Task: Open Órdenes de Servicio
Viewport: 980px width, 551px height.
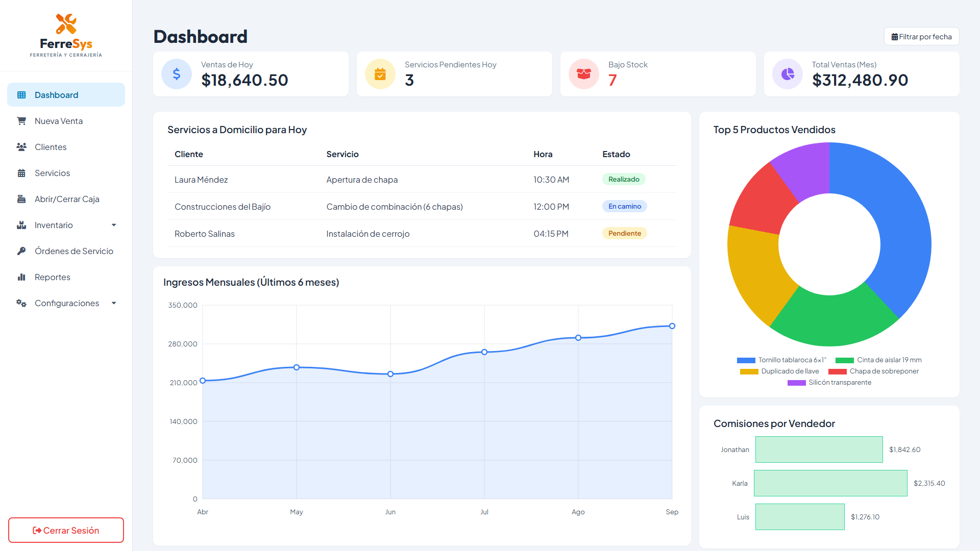Action: tap(66, 251)
